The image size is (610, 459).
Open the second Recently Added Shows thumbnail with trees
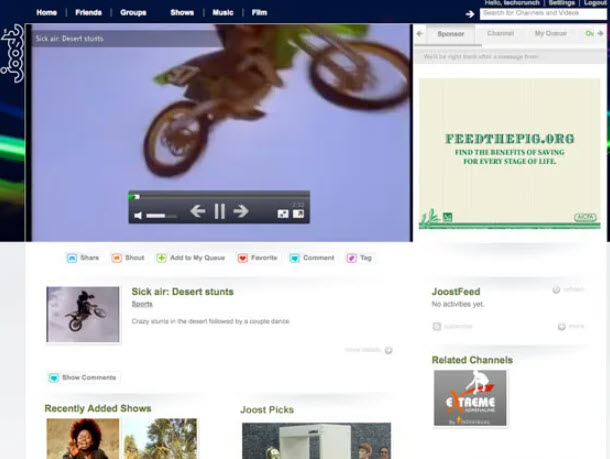(160, 439)
